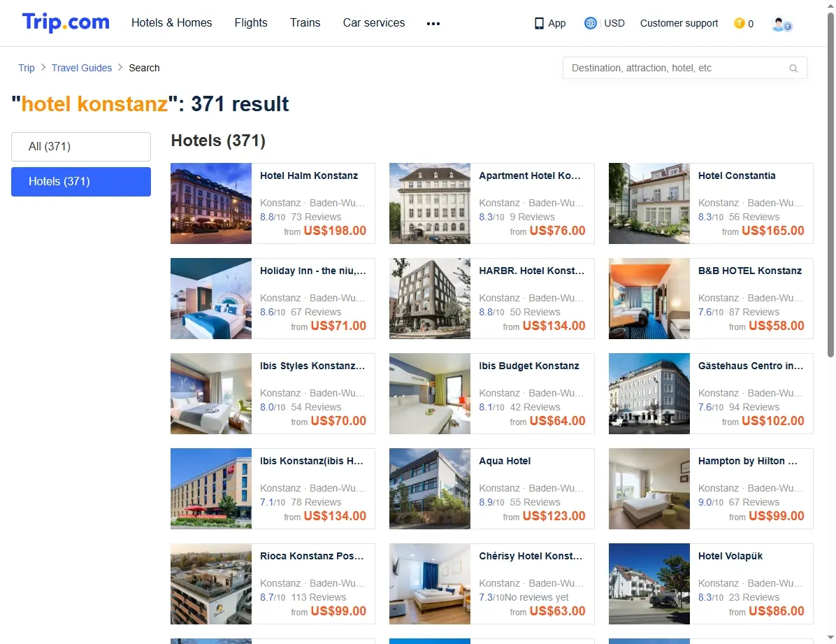Click HARBR. Hotel Konst... title
836x644 pixels.
531,271
